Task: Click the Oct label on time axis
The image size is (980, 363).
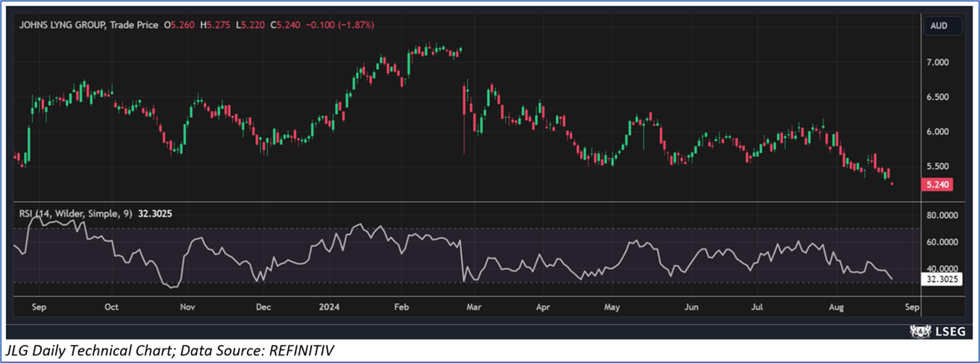Action: click(111, 307)
